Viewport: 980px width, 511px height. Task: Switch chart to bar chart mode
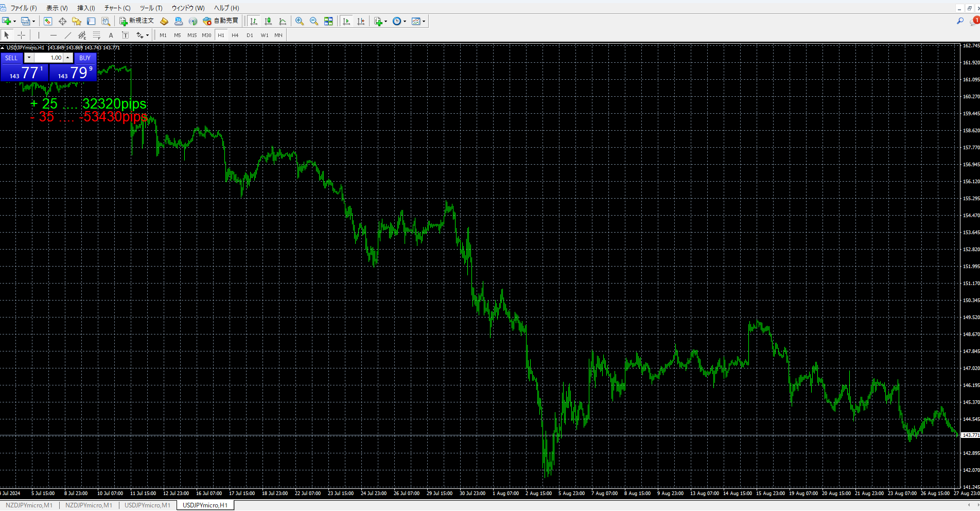(x=254, y=21)
